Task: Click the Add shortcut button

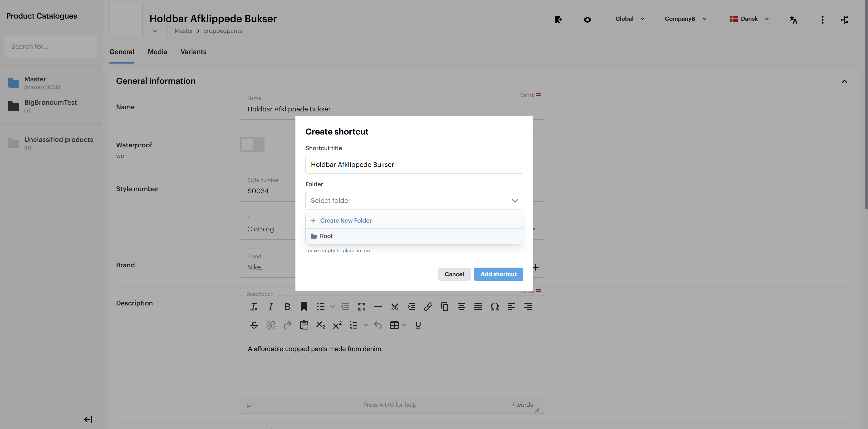Action: click(x=498, y=274)
